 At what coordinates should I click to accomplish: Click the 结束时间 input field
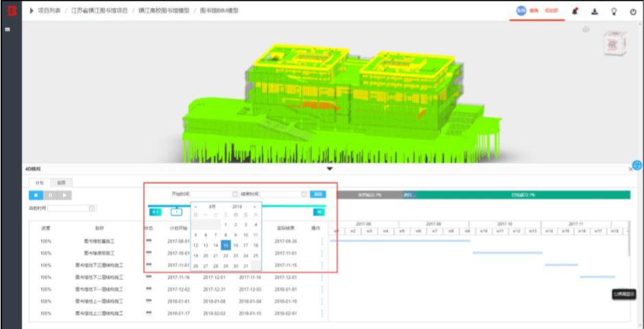283,194
